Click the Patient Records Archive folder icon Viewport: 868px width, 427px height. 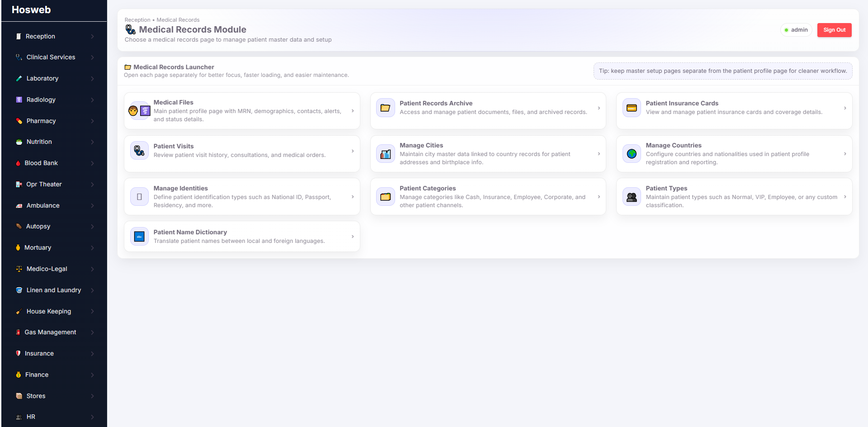click(x=385, y=108)
